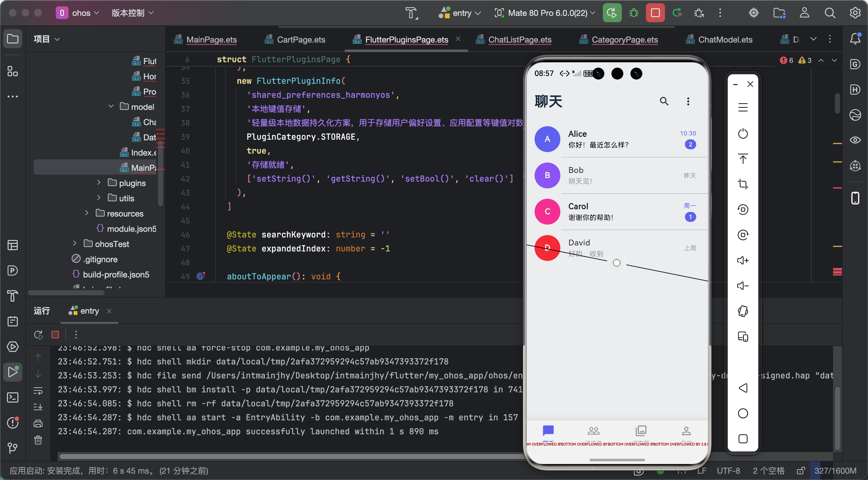Click the green debug bug icon
The height and width of the screenshot is (480, 868).
click(634, 13)
